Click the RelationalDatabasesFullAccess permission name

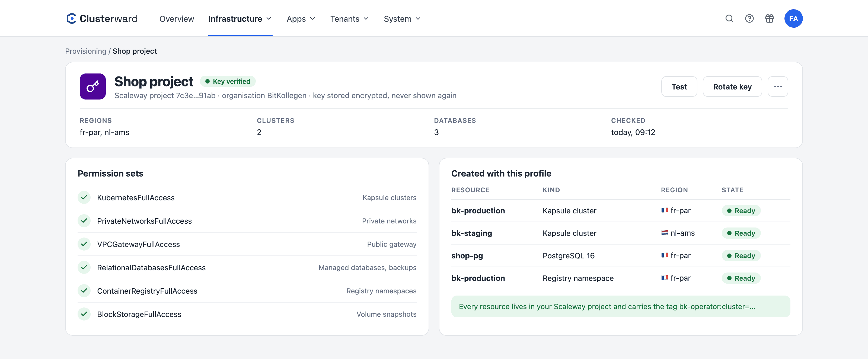(x=151, y=268)
